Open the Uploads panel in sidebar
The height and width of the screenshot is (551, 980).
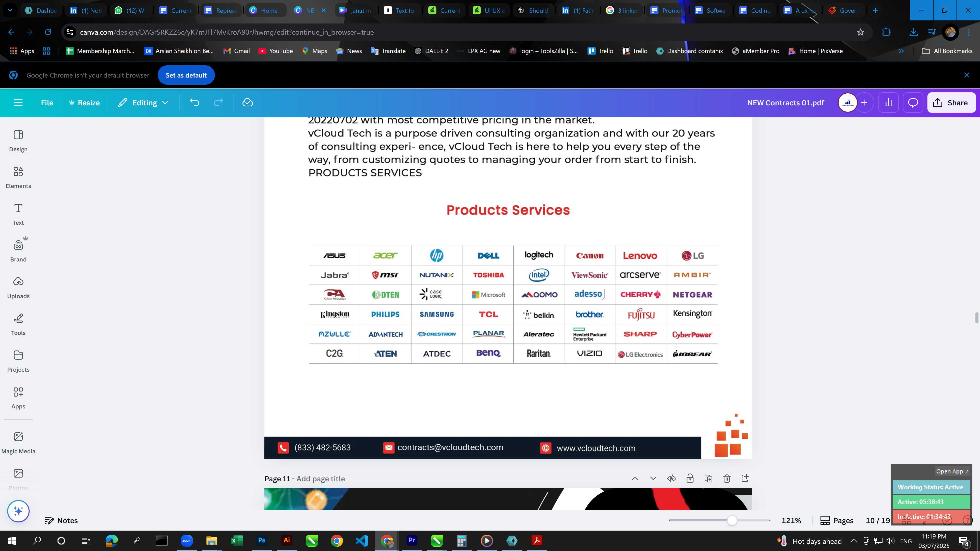(x=18, y=288)
